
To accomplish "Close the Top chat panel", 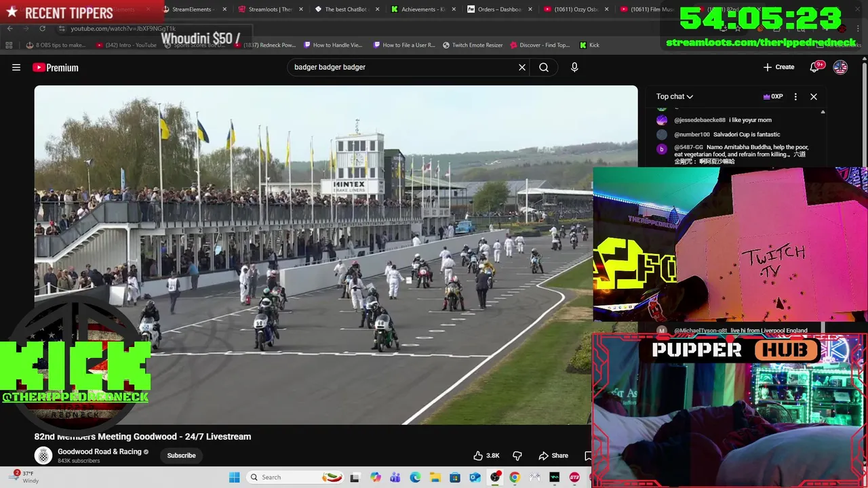I will 814,96.
